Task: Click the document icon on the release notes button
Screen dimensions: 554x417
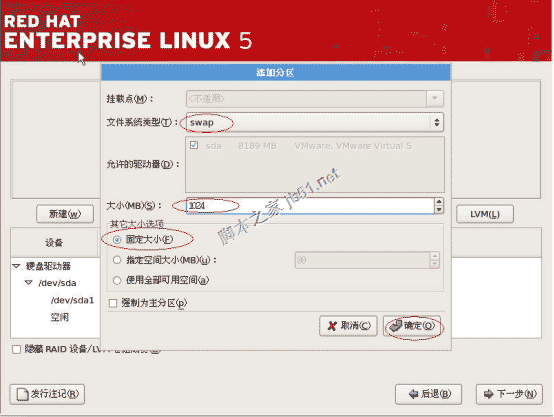Action: (23, 394)
